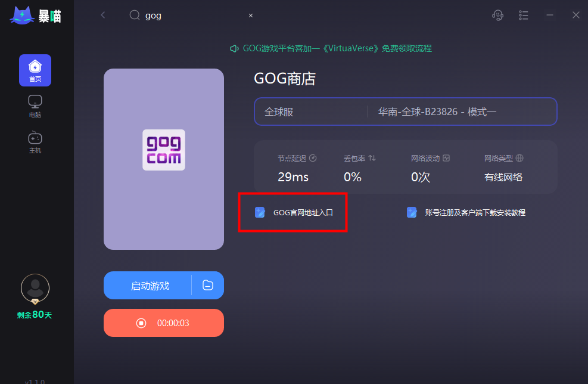Click the 节点延迟 gauge icon

313,158
